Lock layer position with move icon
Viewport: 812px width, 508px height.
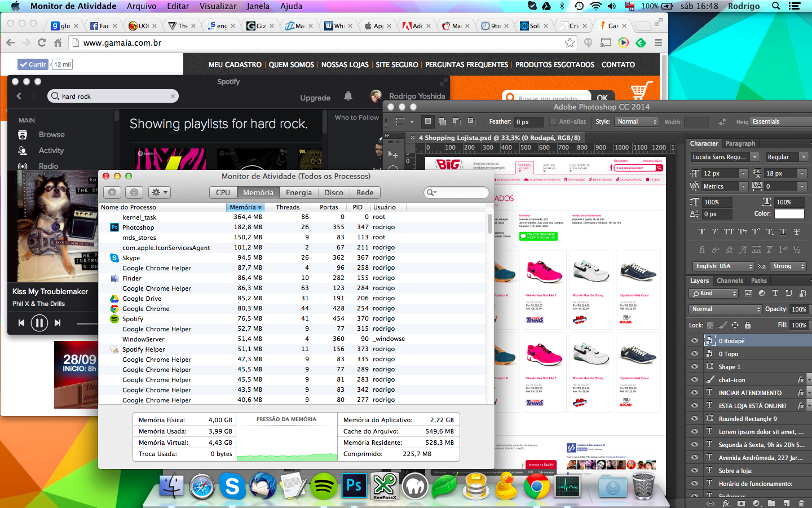pos(735,325)
